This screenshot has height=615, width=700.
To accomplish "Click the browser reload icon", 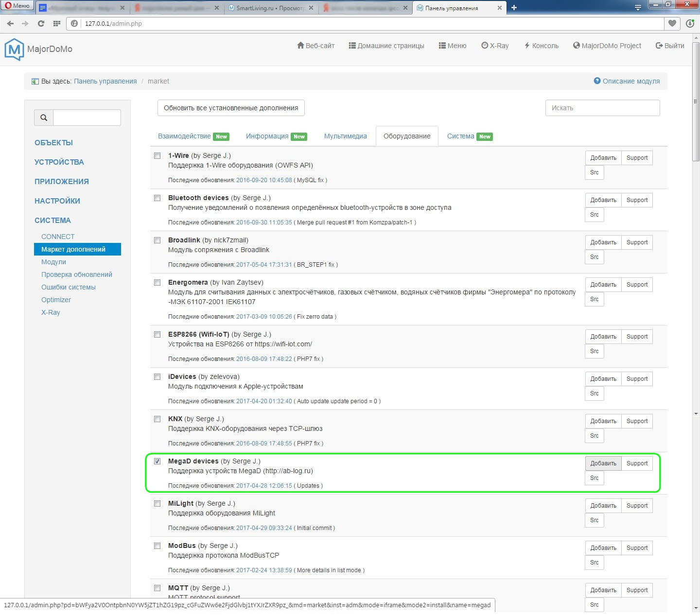I will pos(41,23).
